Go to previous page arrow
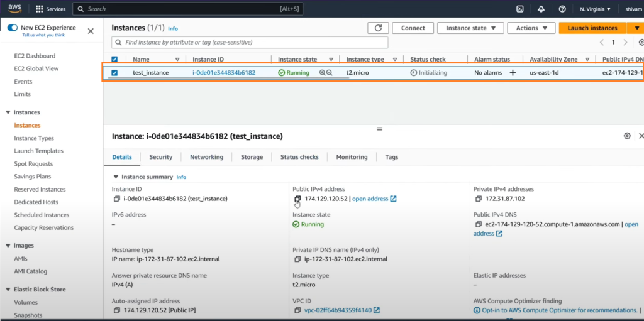This screenshot has height=321, width=644. pyautogui.click(x=602, y=42)
